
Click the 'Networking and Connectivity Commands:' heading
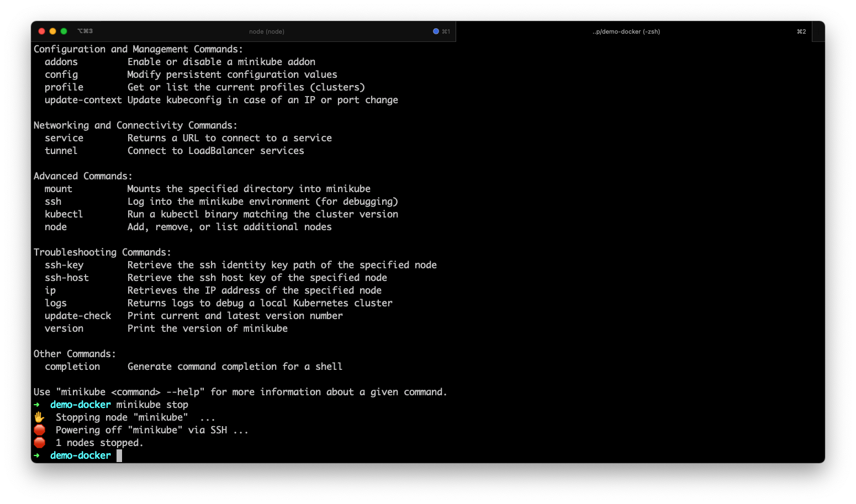135,125
